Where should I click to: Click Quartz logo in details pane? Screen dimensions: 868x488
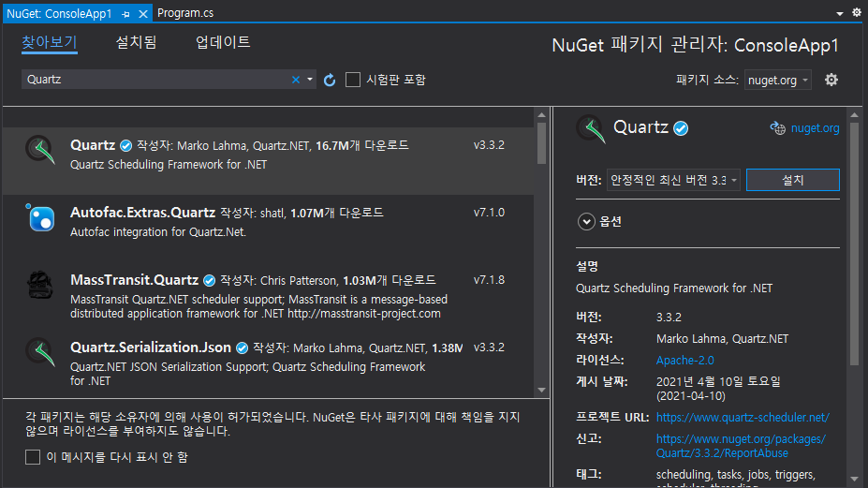(591, 128)
